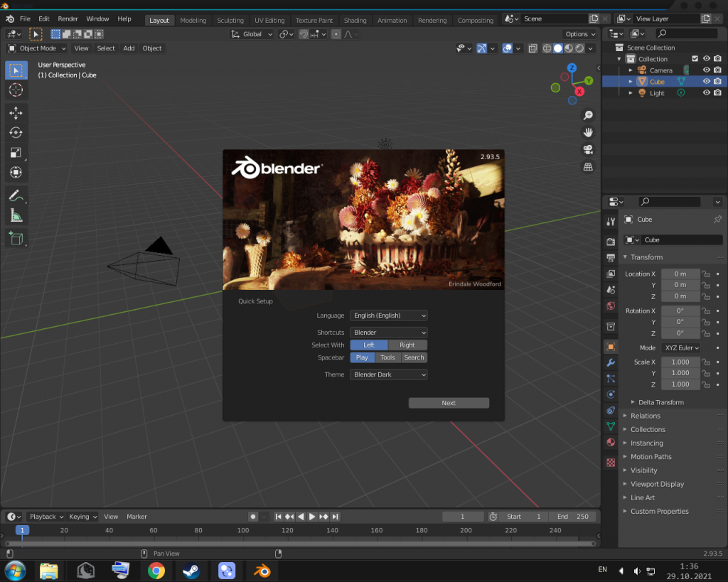The height and width of the screenshot is (582, 728).
Task: Click the Location X value slider
Action: pos(680,274)
